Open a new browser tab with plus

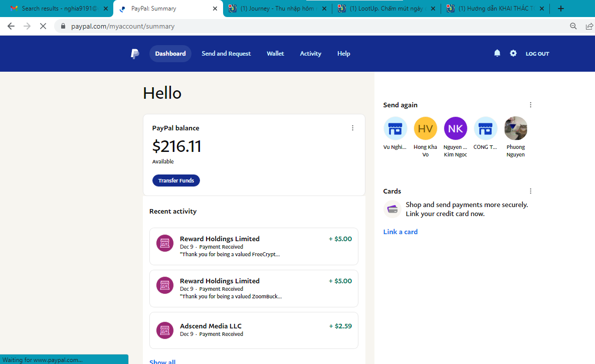(561, 9)
